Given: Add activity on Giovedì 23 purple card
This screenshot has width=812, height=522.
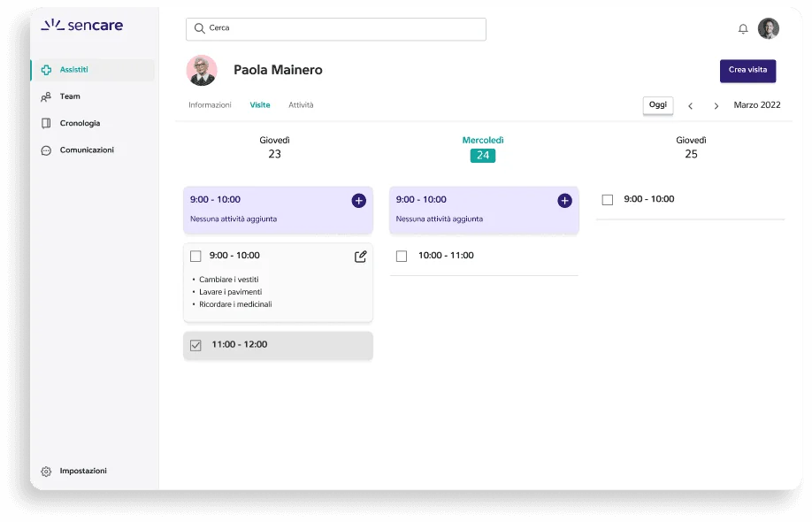Looking at the screenshot, I should pyautogui.click(x=359, y=201).
